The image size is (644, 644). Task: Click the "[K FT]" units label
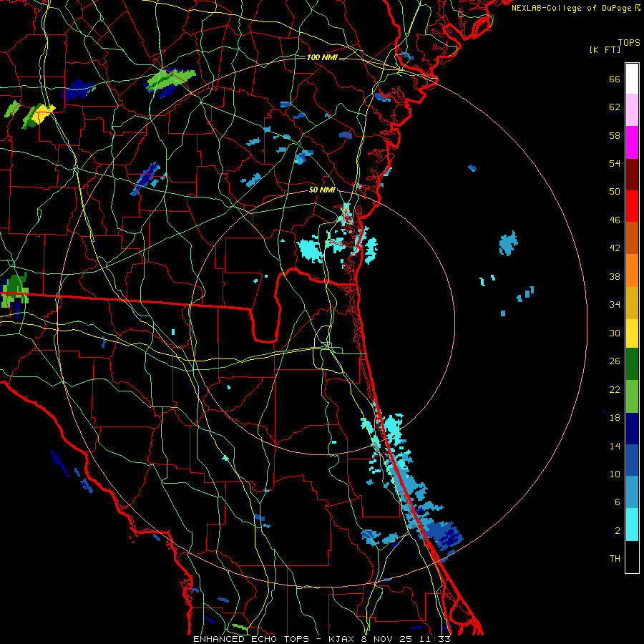(605, 49)
